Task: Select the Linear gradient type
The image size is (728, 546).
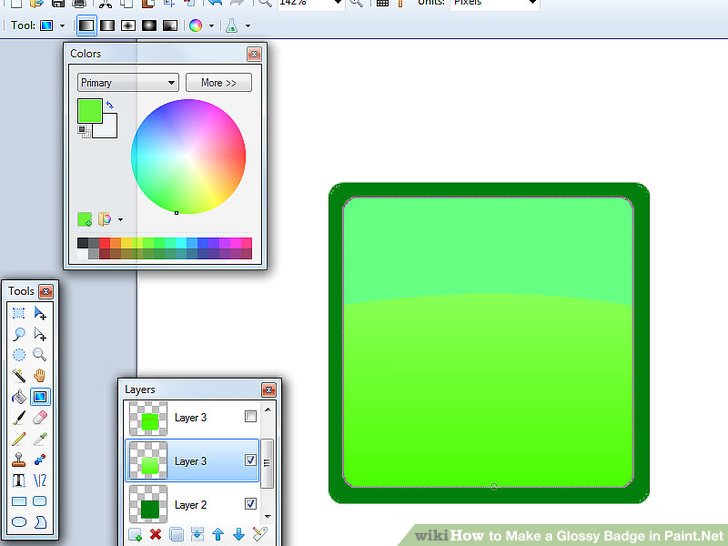Action: (86, 26)
